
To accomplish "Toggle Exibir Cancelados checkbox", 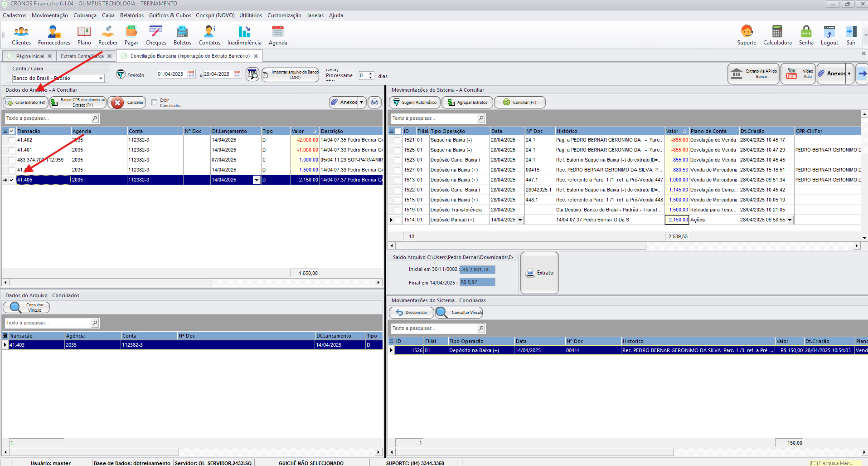I will [154, 102].
